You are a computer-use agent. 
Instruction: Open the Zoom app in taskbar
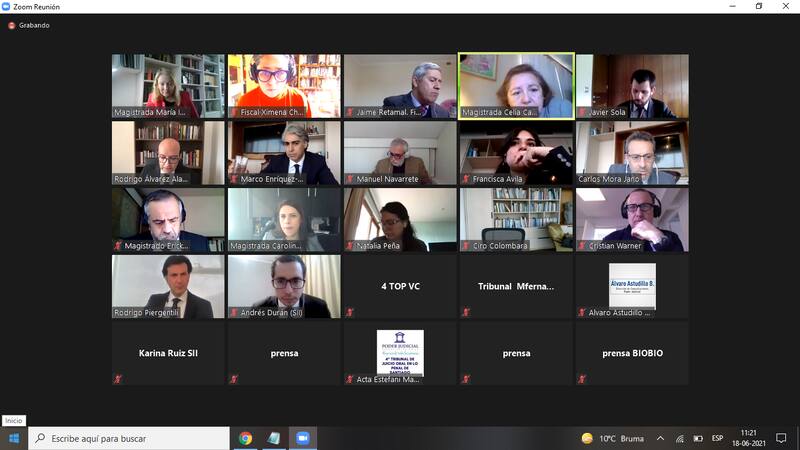pyautogui.click(x=302, y=438)
